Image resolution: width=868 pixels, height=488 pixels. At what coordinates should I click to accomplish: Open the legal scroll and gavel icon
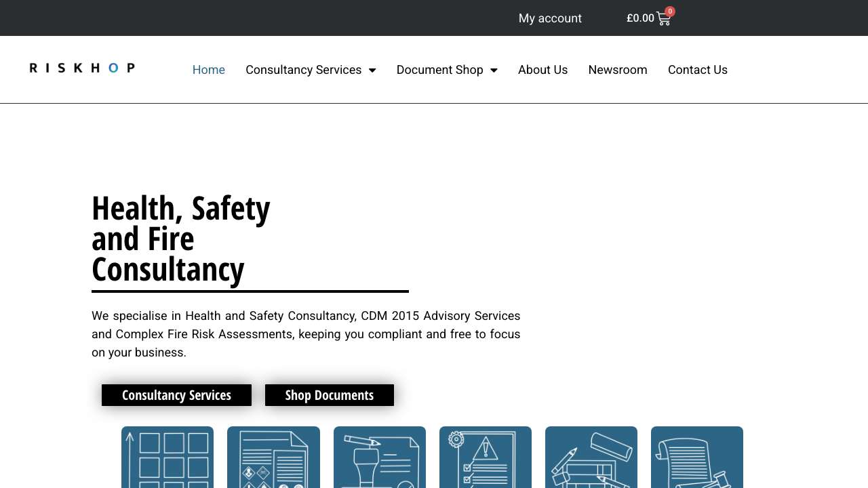pos(697,461)
